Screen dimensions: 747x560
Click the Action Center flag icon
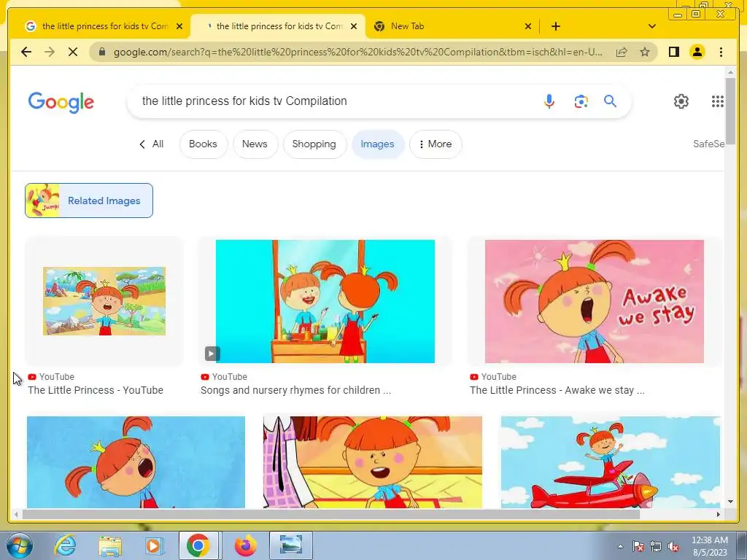click(638, 546)
